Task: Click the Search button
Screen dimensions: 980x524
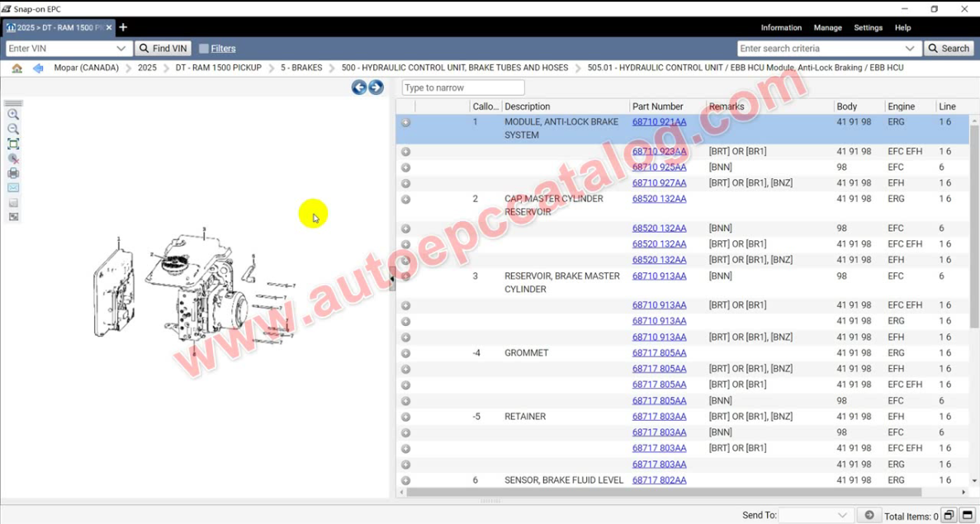Action: click(x=949, y=49)
